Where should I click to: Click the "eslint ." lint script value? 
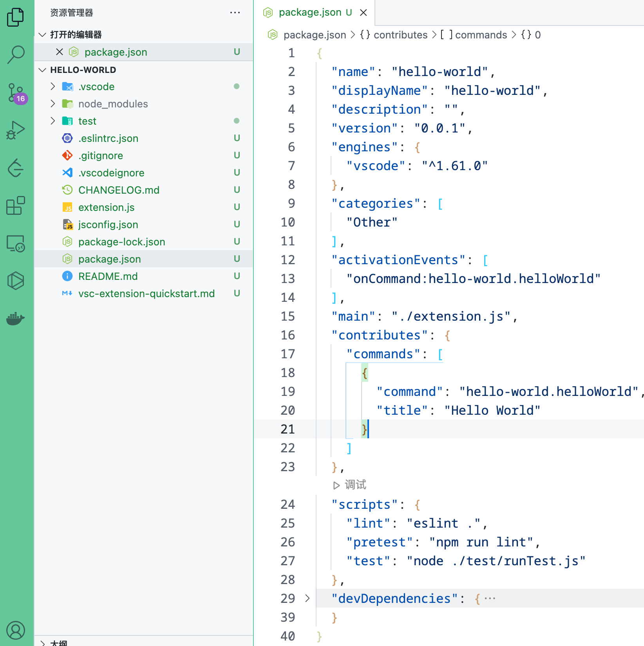point(443,523)
